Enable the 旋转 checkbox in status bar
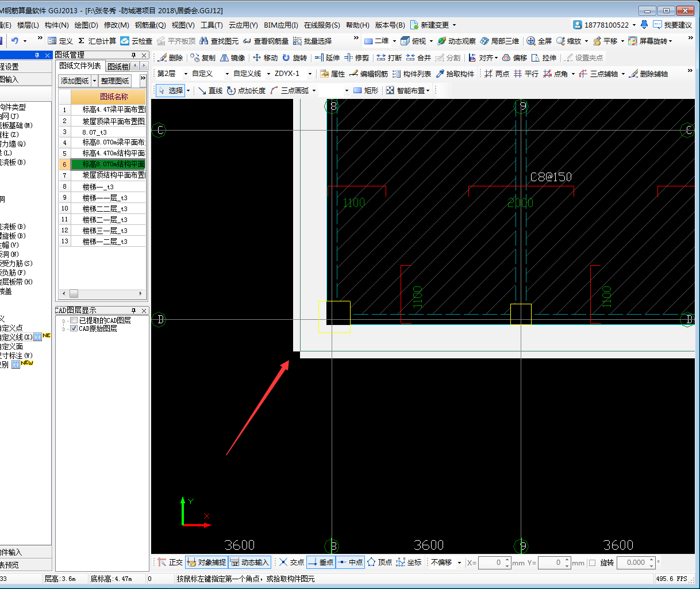Image resolution: width=700 pixels, height=589 pixels. (593, 563)
